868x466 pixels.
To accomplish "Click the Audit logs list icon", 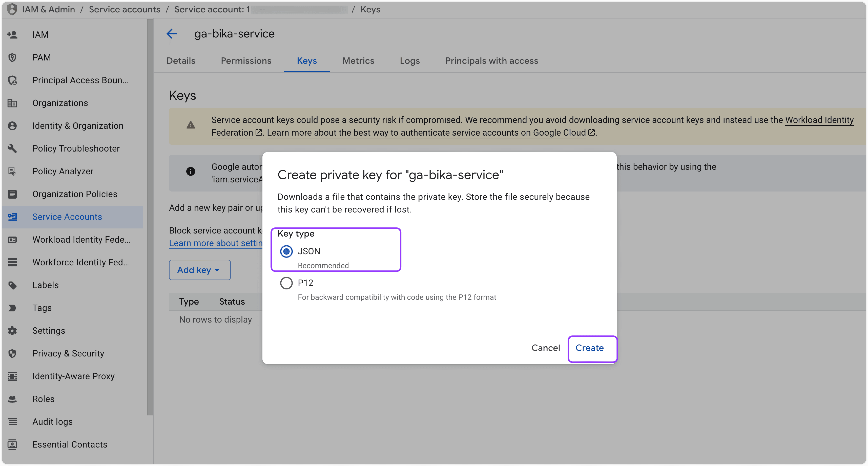I will tap(12, 421).
